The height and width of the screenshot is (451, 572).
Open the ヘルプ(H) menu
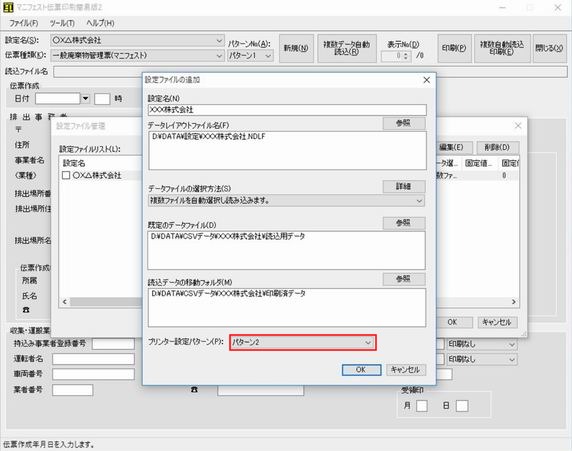100,23
